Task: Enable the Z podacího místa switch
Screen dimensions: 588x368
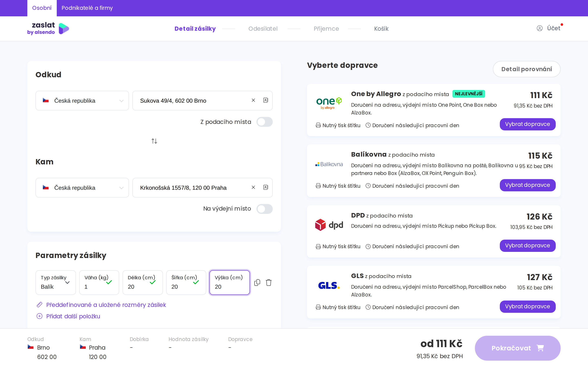Action: pyautogui.click(x=264, y=122)
